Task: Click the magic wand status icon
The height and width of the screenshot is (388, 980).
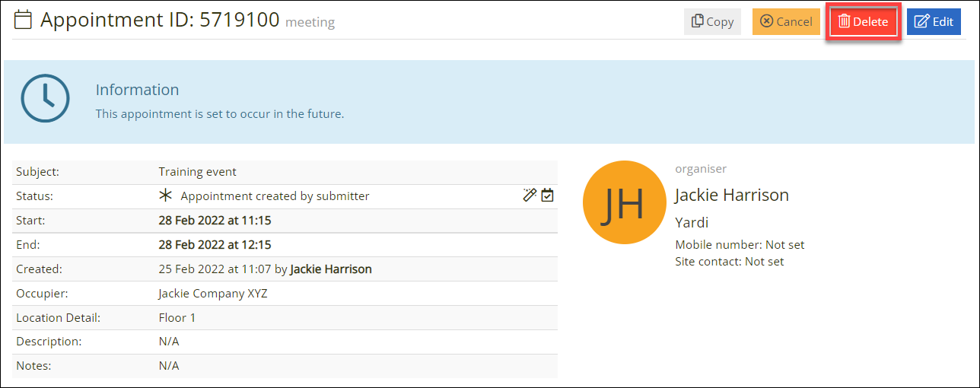Action: tap(530, 196)
